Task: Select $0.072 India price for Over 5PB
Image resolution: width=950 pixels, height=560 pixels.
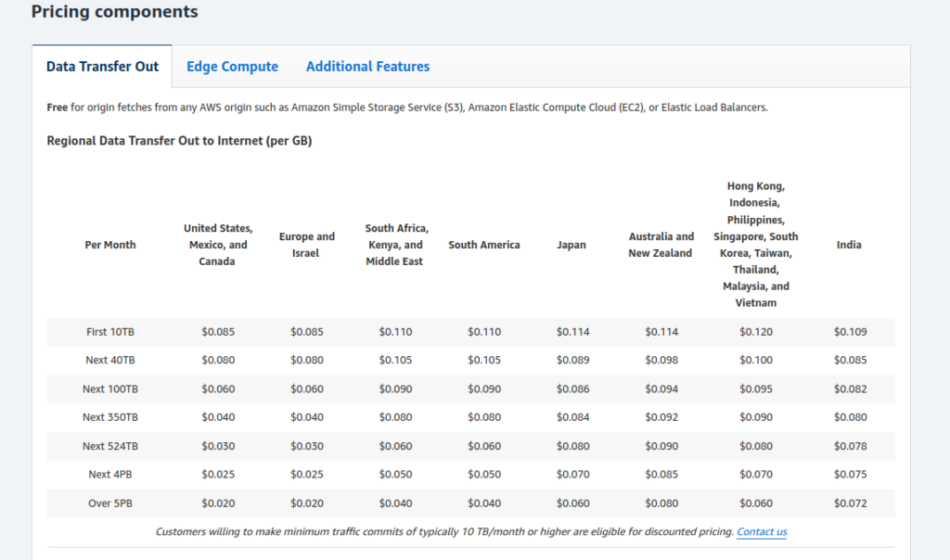Action: click(x=850, y=503)
